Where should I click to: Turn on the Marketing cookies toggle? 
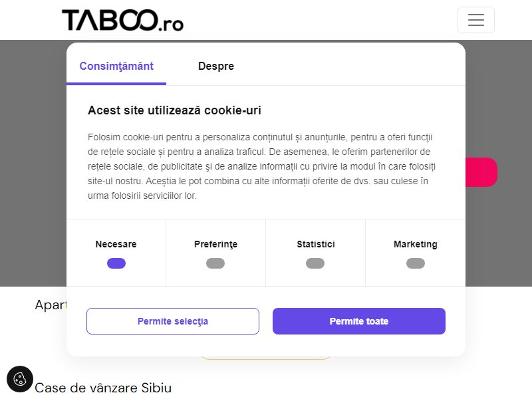[416, 263]
